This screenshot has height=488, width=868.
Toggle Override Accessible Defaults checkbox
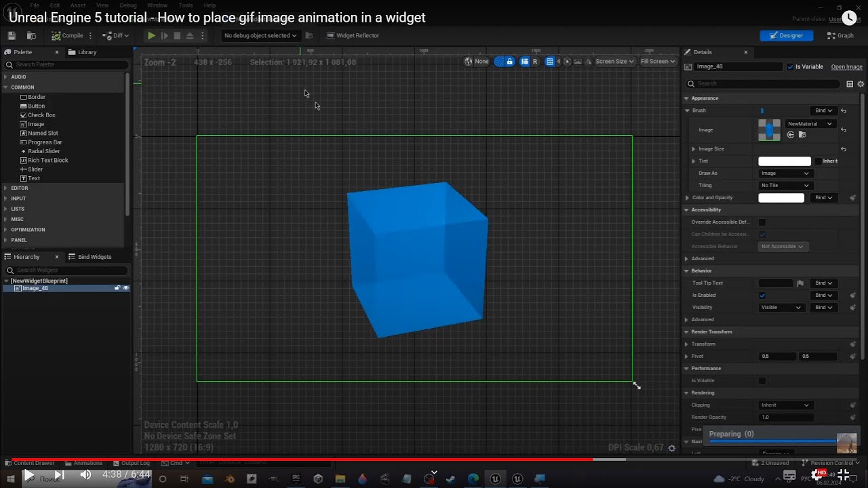[x=762, y=222]
